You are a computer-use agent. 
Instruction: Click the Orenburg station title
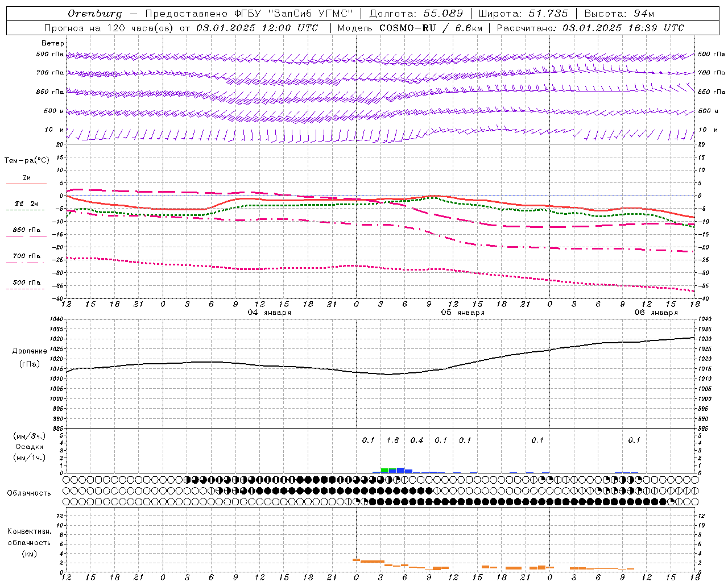point(94,14)
